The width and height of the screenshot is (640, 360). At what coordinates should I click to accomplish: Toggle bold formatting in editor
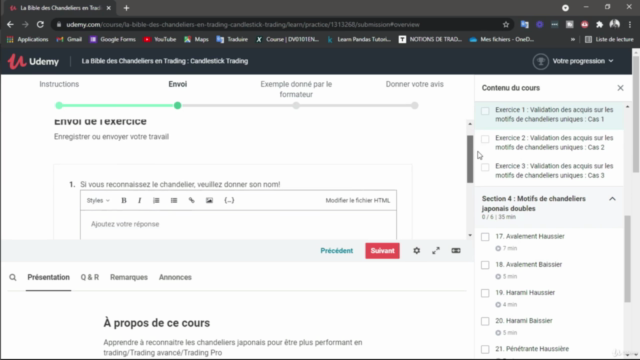[124, 200]
